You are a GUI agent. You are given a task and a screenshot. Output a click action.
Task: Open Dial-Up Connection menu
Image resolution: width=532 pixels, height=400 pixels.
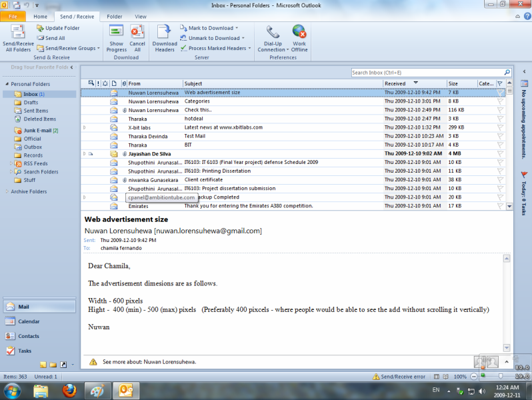click(273, 39)
